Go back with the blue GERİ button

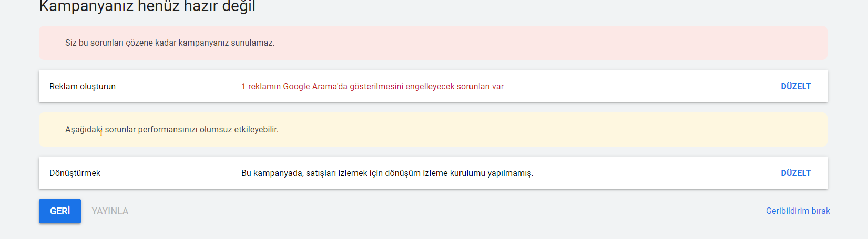60,211
